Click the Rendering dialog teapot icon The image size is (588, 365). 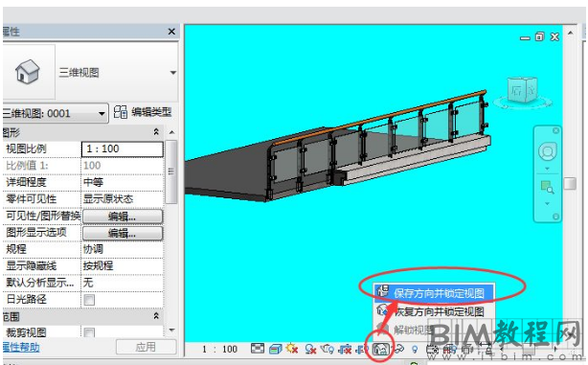pos(327,349)
